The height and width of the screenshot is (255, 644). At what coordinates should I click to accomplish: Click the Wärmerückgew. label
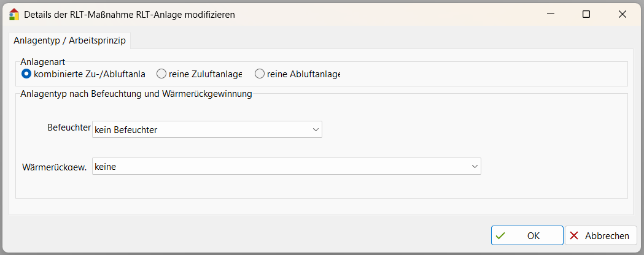[54, 167]
